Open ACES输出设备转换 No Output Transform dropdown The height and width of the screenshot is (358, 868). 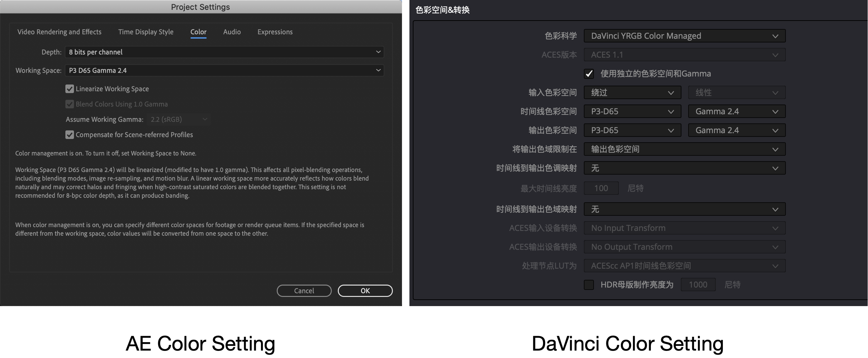coord(685,247)
